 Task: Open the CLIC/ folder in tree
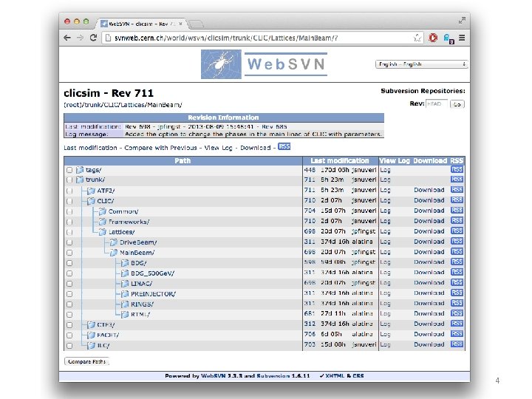(x=106, y=201)
